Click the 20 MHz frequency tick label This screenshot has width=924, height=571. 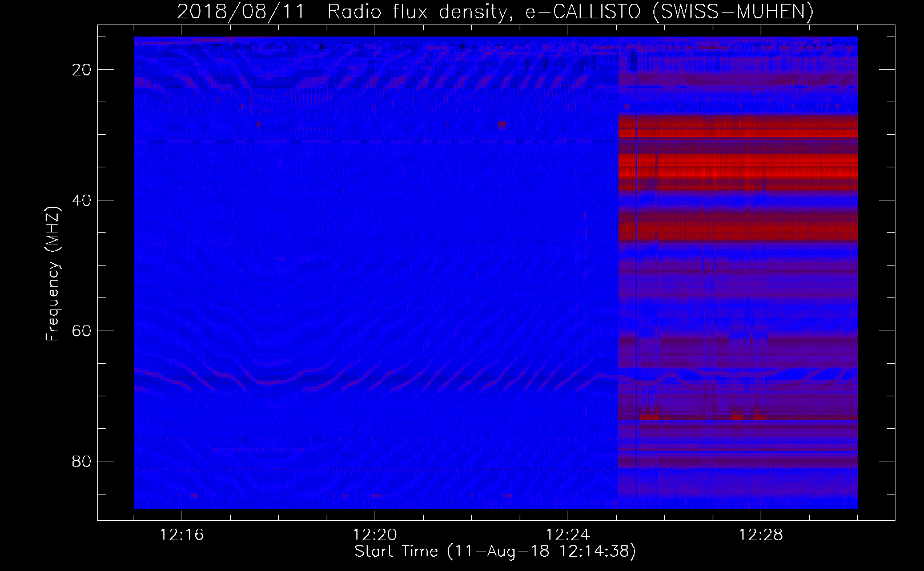coord(82,70)
